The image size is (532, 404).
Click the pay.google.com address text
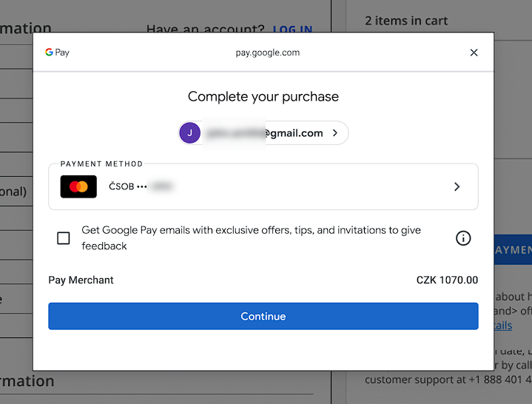(267, 53)
